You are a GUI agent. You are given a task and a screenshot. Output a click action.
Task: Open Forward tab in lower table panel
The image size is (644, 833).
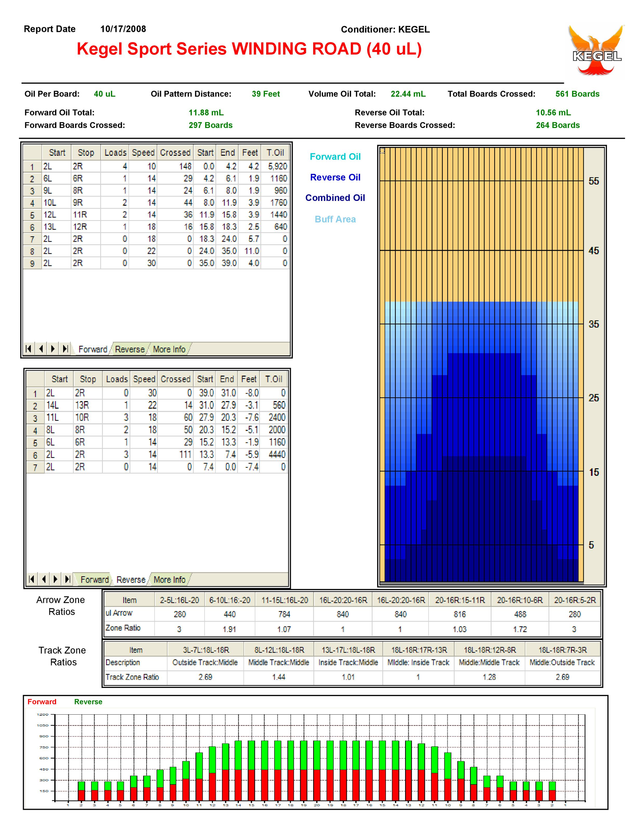coord(94,579)
